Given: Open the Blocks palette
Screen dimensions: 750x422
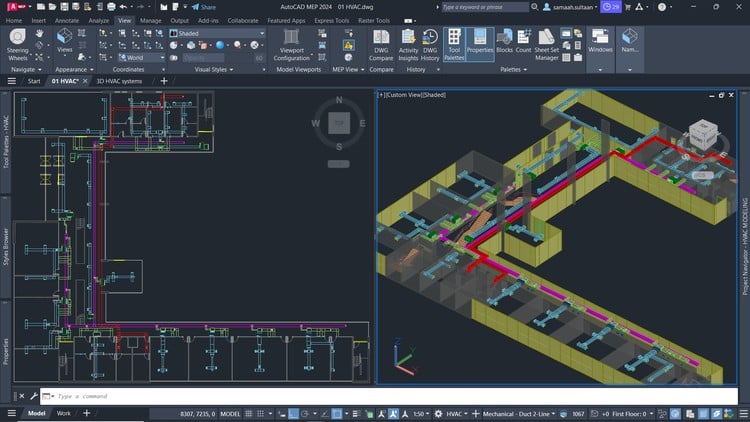Looking at the screenshot, I should [504, 41].
